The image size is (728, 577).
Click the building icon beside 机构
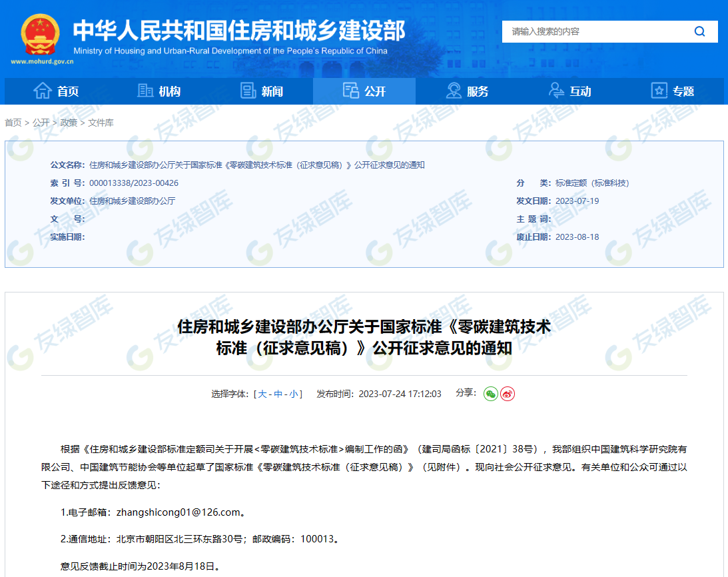145,91
